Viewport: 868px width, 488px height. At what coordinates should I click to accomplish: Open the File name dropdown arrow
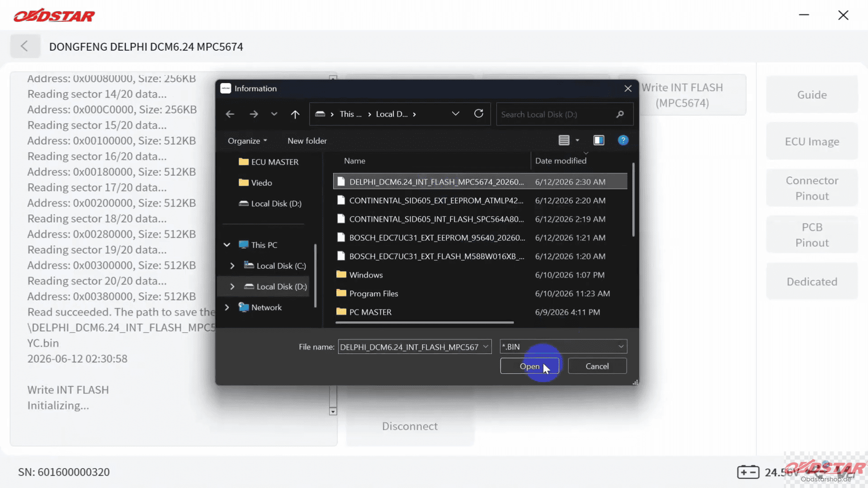pyautogui.click(x=486, y=347)
